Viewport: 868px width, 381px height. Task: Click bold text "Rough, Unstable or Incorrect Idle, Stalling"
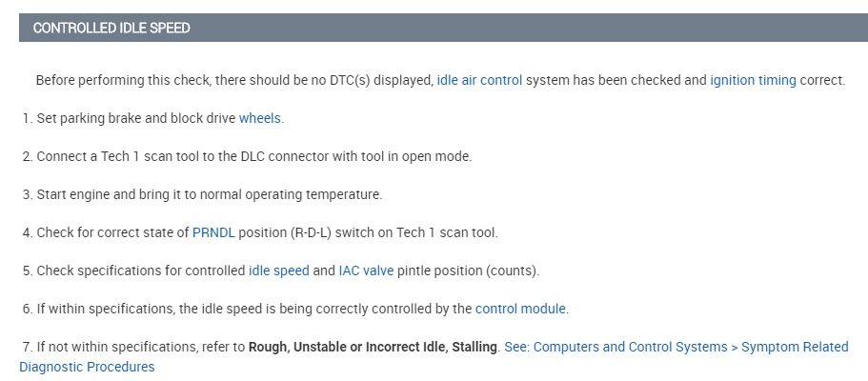(x=373, y=347)
